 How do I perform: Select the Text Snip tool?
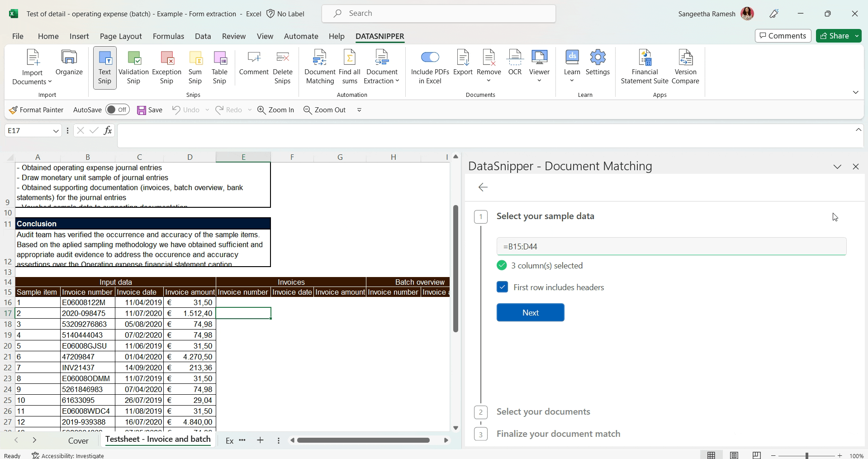tap(104, 67)
